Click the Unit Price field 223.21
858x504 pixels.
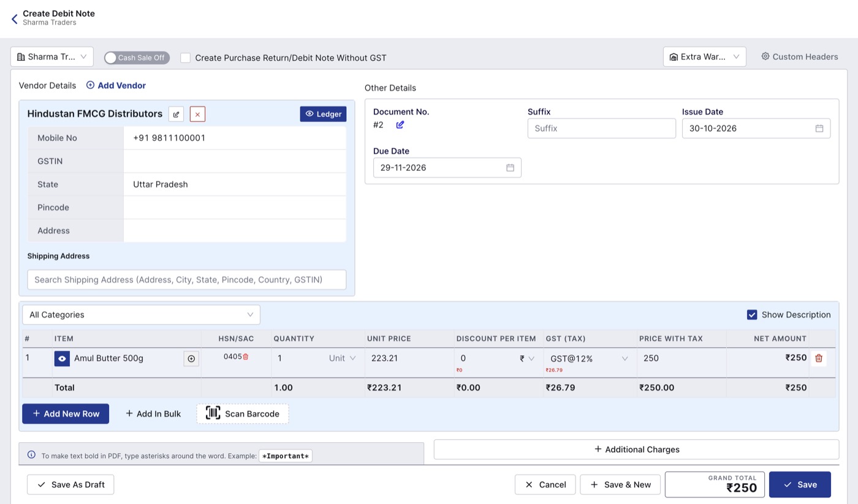pos(409,358)
